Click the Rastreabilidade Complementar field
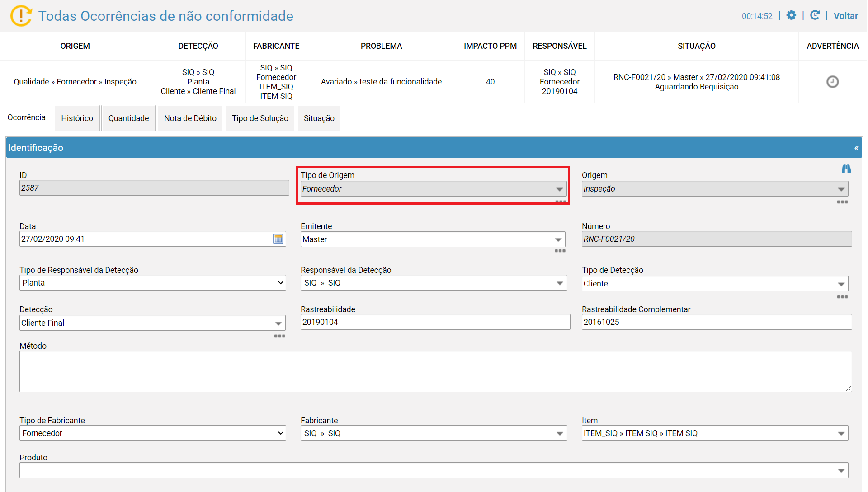The image size is (868, 492). click(x=717, y=322)
